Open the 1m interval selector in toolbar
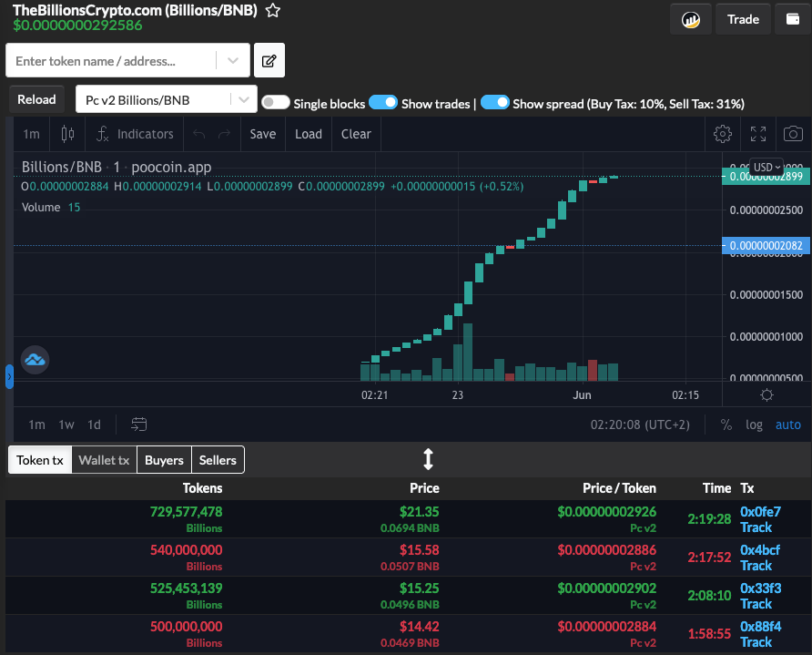This screenshot has width=812, height=655. click(x=31, y=134)
